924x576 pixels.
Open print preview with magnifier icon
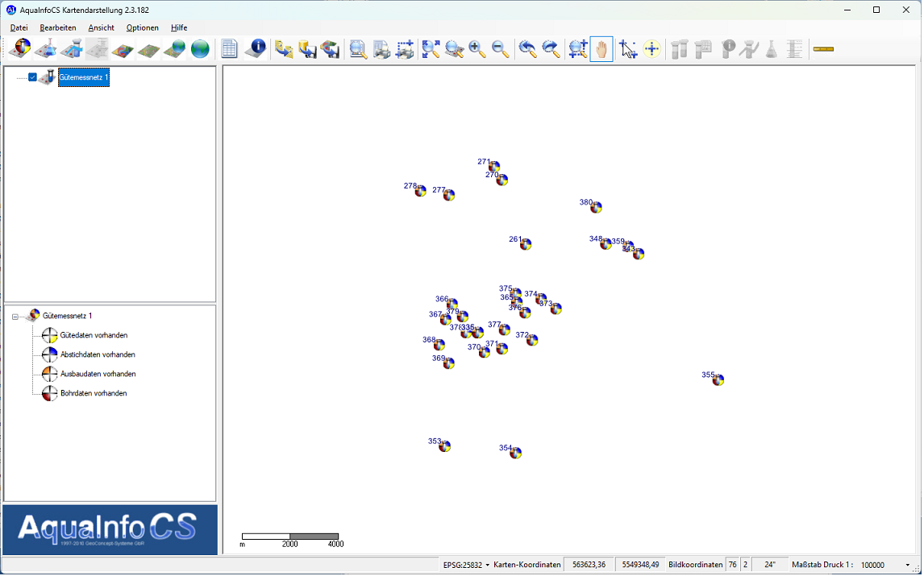tap(358, 49)
